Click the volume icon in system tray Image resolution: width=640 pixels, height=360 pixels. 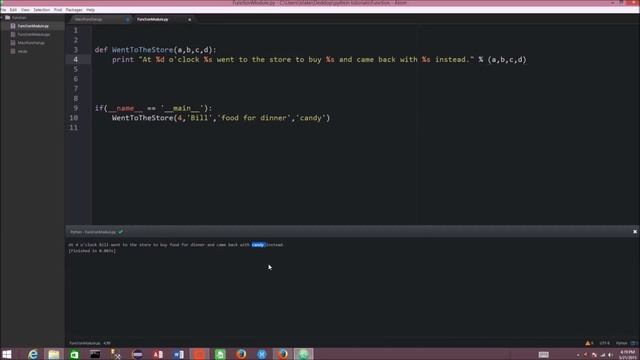click(611, 355)
